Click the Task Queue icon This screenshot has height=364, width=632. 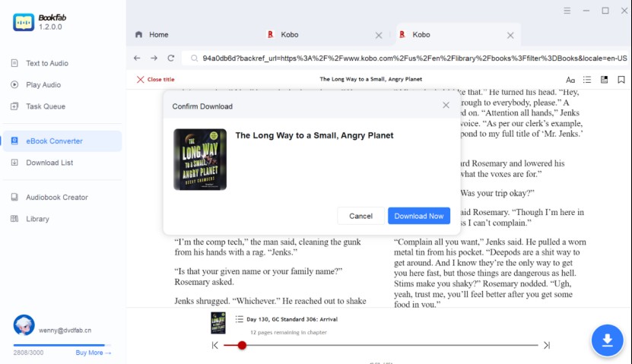(14, 106)
